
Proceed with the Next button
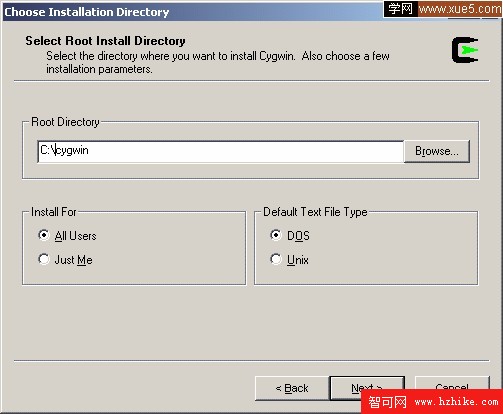367,388
